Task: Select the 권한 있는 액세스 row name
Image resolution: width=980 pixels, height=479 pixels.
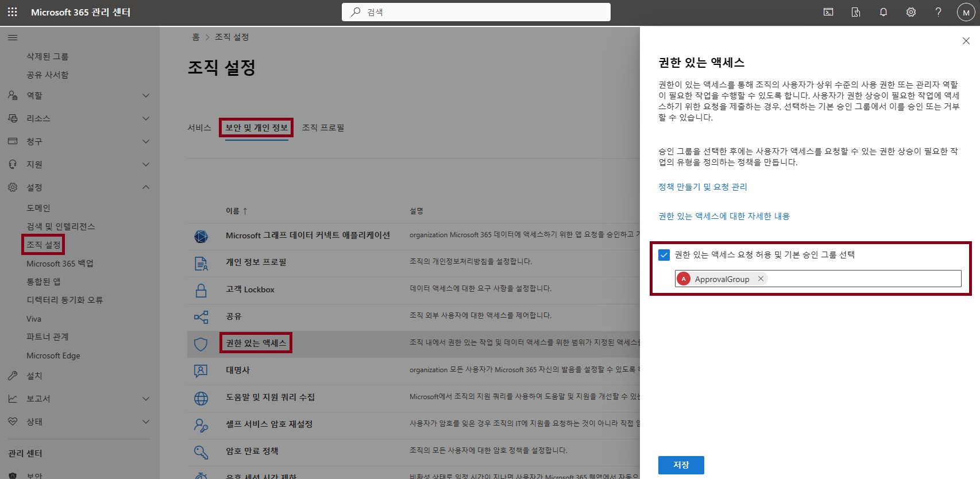Action: click(x=256, y=343)
